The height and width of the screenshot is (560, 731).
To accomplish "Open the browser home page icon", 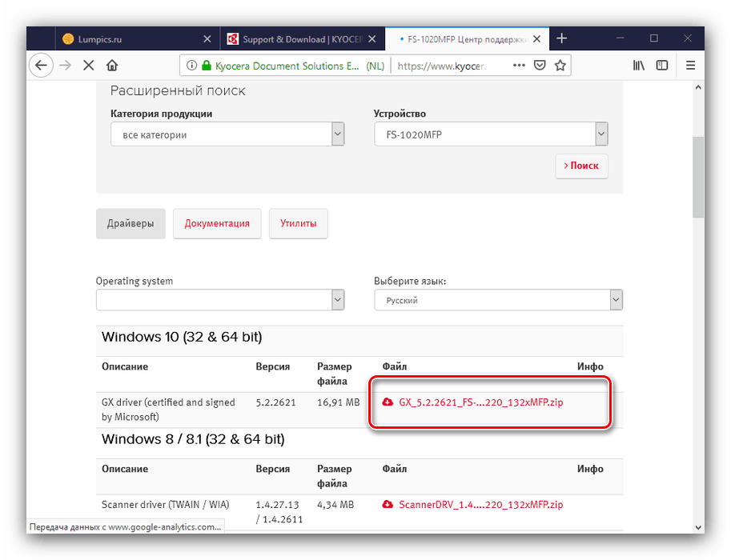I will pyautogui.click(x=112, y=66).
